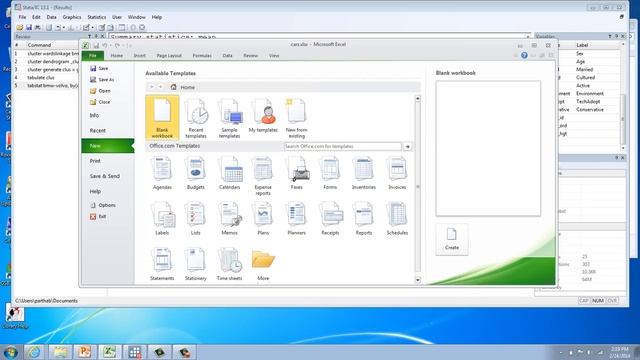Click Save in the File menu
640x360 pixels.
99,68
